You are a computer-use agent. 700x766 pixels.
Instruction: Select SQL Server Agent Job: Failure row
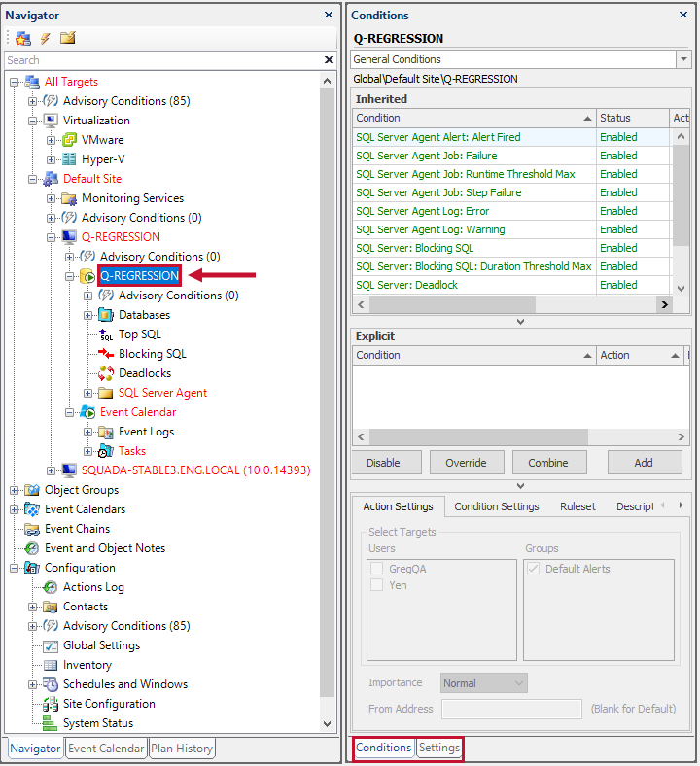(511, 156)
